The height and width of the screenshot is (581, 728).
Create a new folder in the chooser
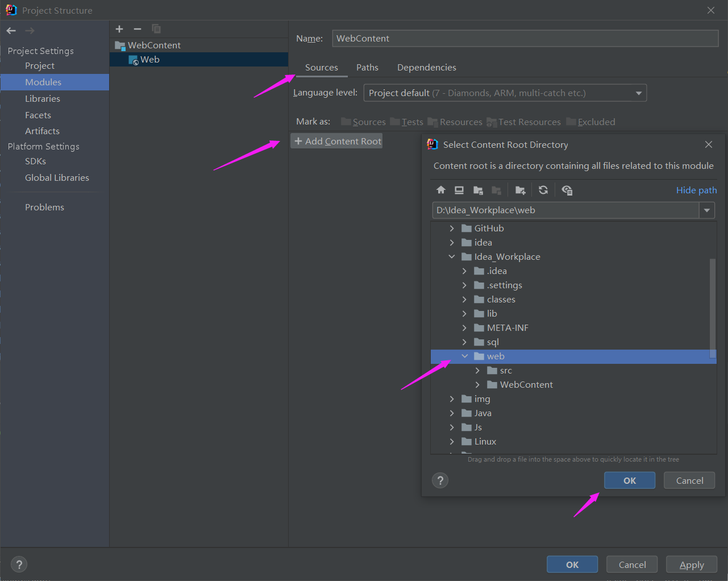click(x=521, y=190)
